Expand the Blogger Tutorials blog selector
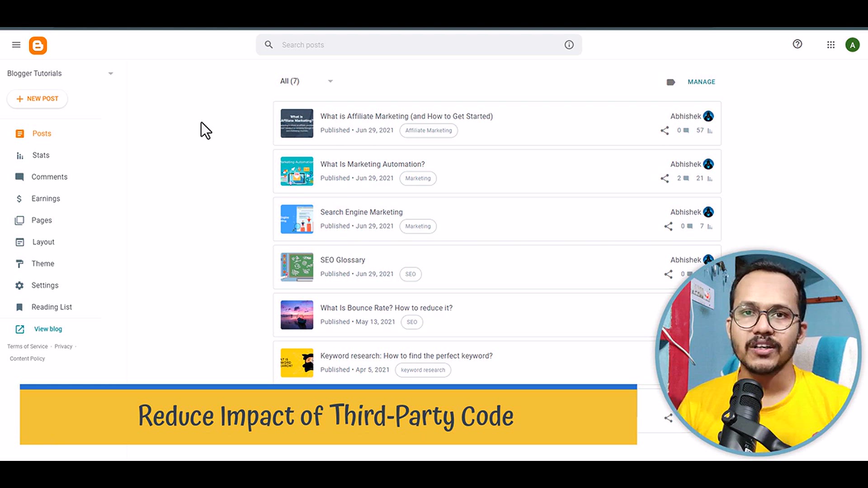This screenshot has height=488, width=868. coord(111,73)
